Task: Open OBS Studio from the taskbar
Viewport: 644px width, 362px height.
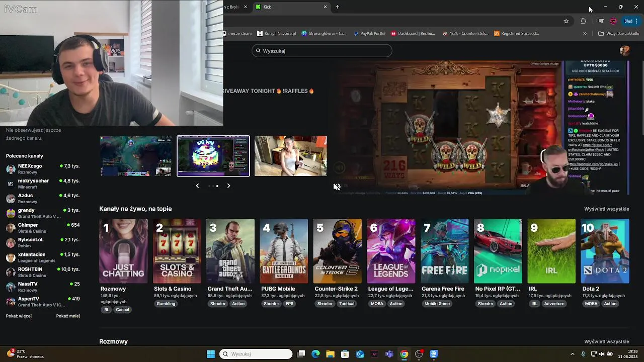Action: (x=419, y=354)
